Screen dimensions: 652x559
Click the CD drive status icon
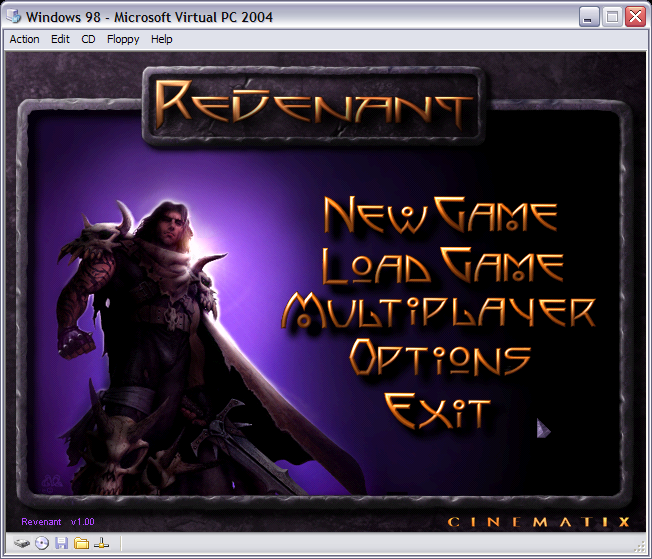[x=42, y=543]
